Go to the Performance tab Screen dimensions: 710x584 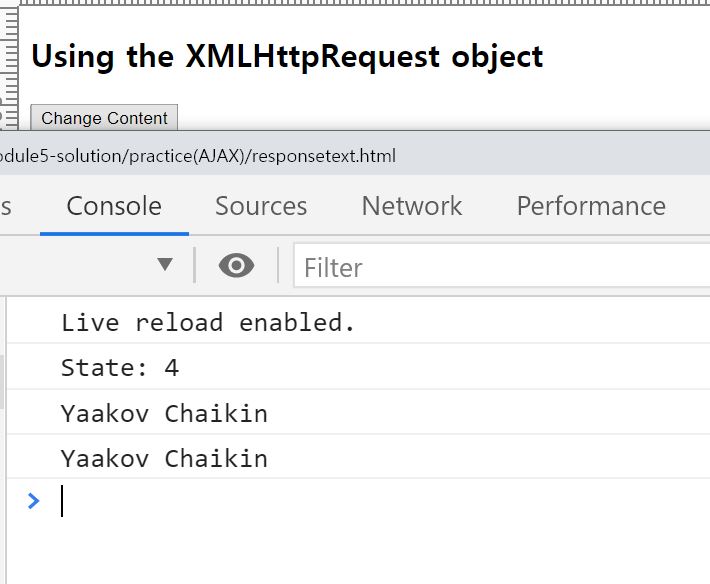pos(591,206)
